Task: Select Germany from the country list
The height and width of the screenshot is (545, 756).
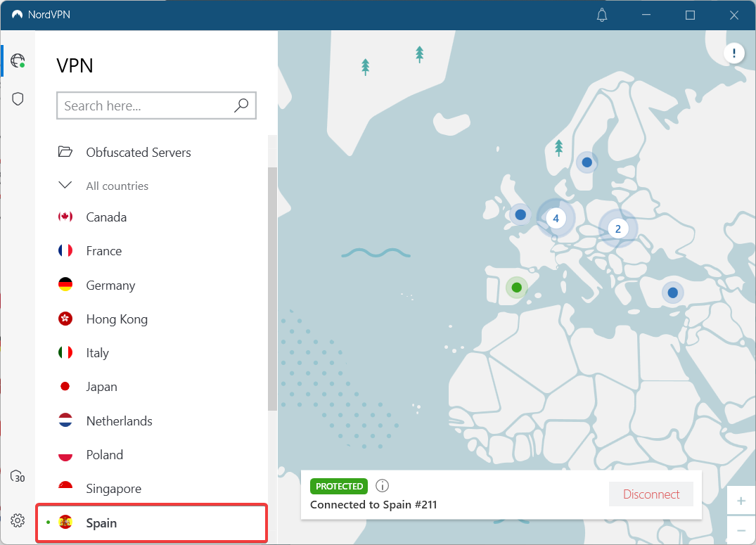Action: (110, 286)
